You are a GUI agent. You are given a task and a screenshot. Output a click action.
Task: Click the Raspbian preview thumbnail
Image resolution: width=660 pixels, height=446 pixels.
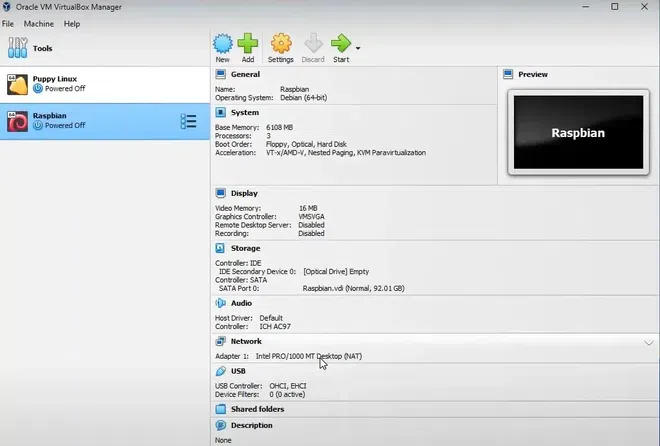(x=580, y=132)
